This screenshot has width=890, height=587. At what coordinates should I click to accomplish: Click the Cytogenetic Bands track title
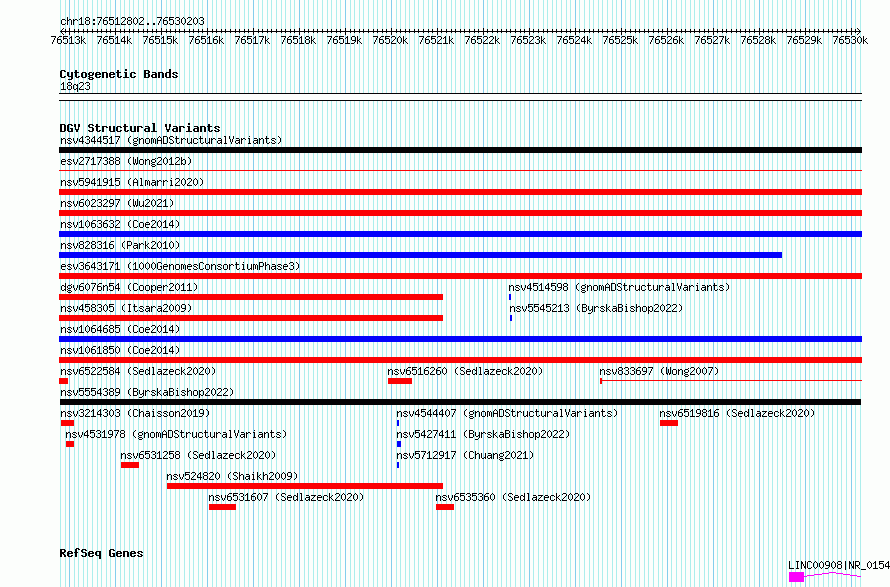coord(119,74)
